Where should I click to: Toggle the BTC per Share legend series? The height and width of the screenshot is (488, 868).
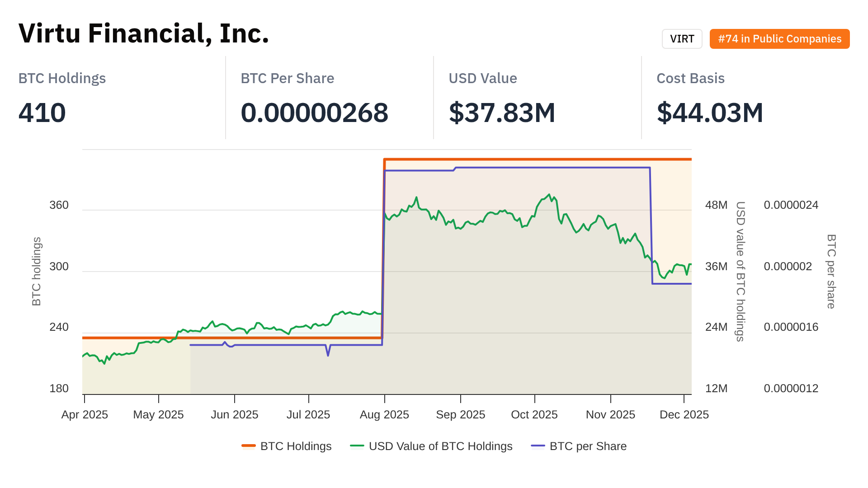click(x=588, y=446)
